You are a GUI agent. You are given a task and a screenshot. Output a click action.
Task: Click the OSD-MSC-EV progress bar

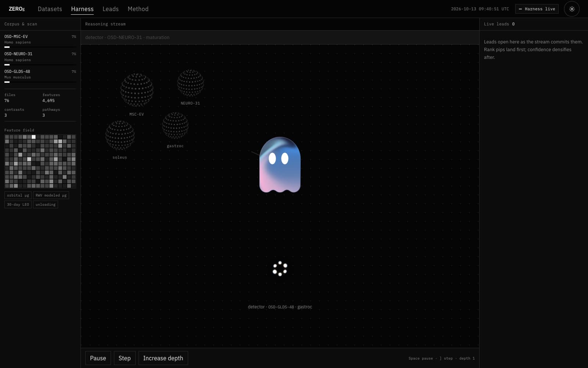[x=40, y=47]
